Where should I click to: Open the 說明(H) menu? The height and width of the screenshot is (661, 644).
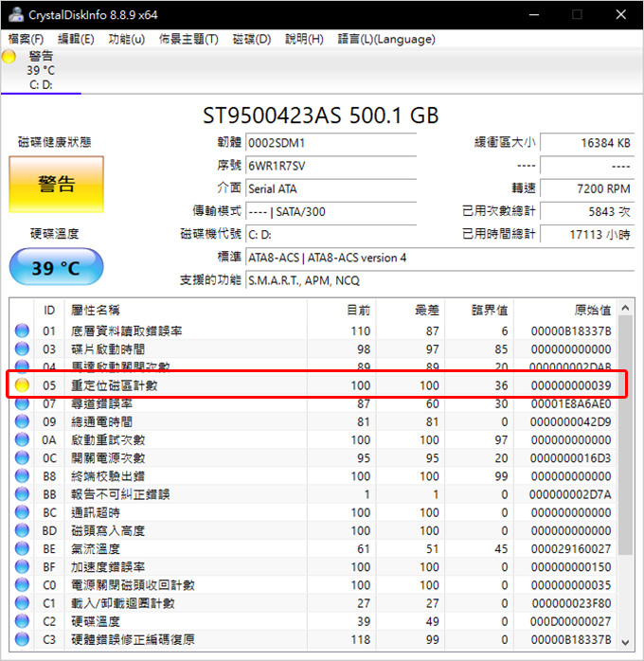304,39
